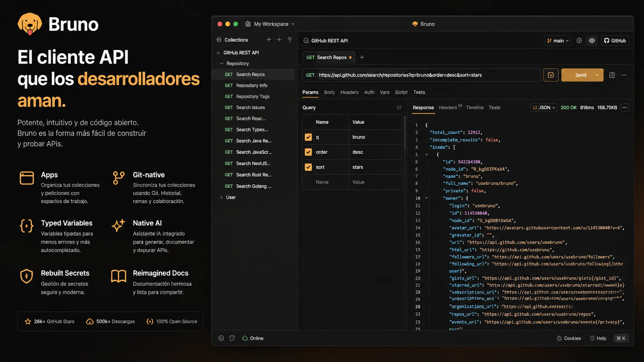The image size is (644, 362).
Task: Click the Reimagined Docs book icon
Action: coord(119,276)
